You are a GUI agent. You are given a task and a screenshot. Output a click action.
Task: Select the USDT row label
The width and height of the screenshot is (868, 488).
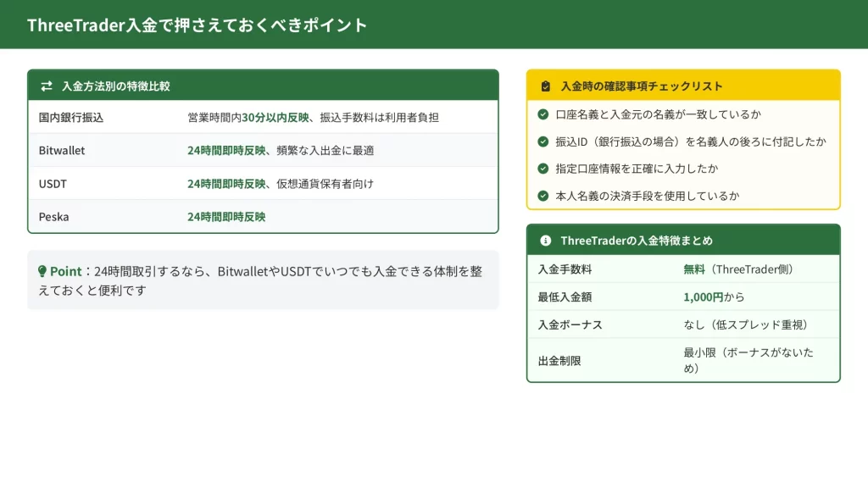point(53,184)
